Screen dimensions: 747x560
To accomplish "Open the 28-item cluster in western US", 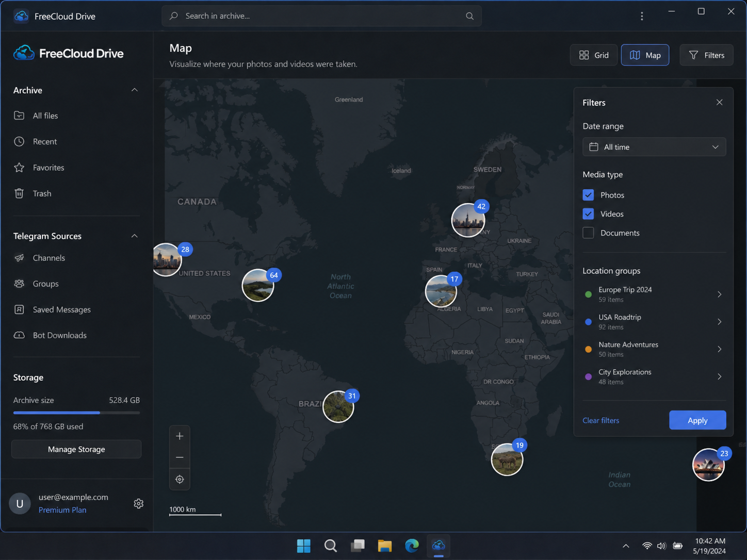I will [166, 259].
